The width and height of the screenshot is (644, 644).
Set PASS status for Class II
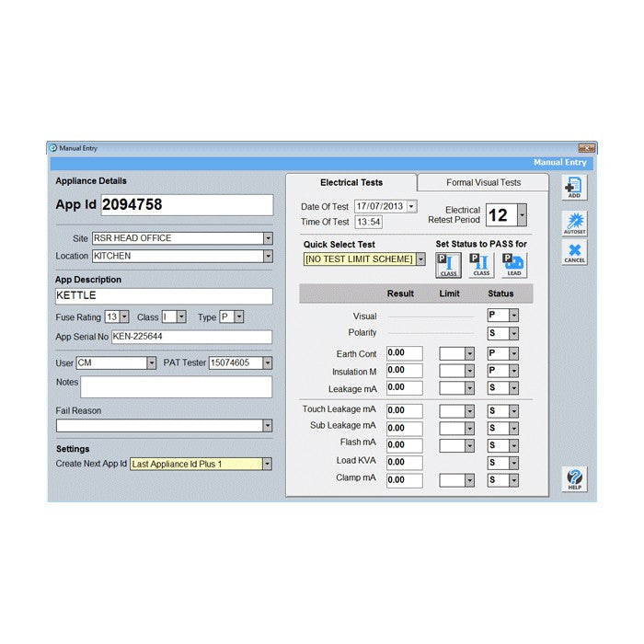(481, 265)
